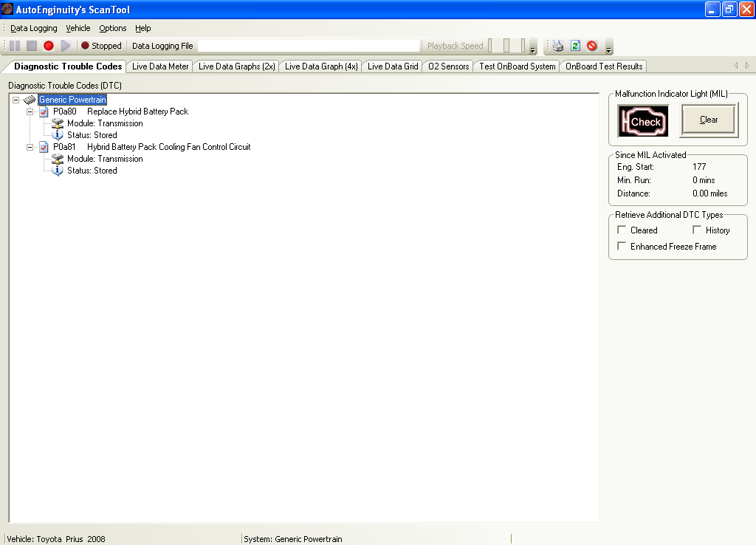Screen dimensions: 756x545
Task: Click the Print icon in toolbar
Action: click(x=558, y=46)
